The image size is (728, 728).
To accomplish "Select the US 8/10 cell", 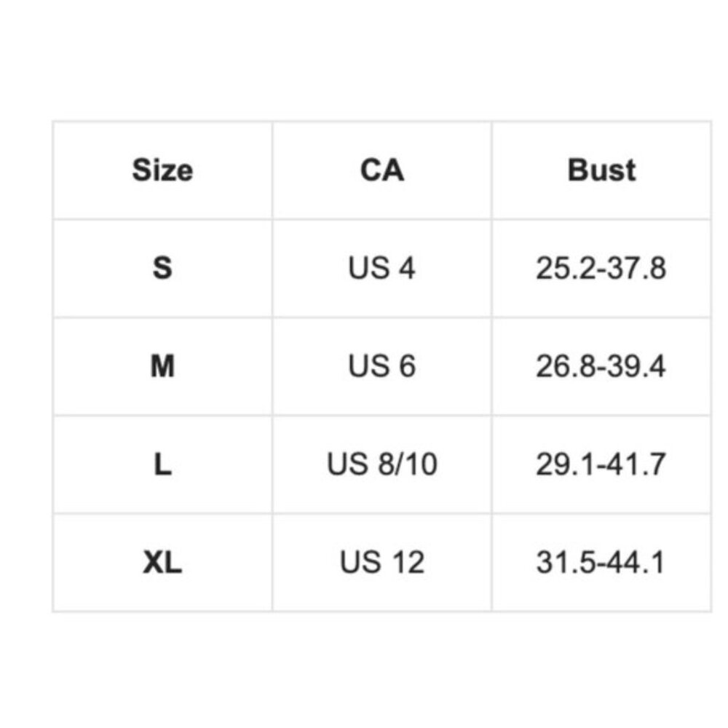I will pyautogui.click(x=381, y=464).
